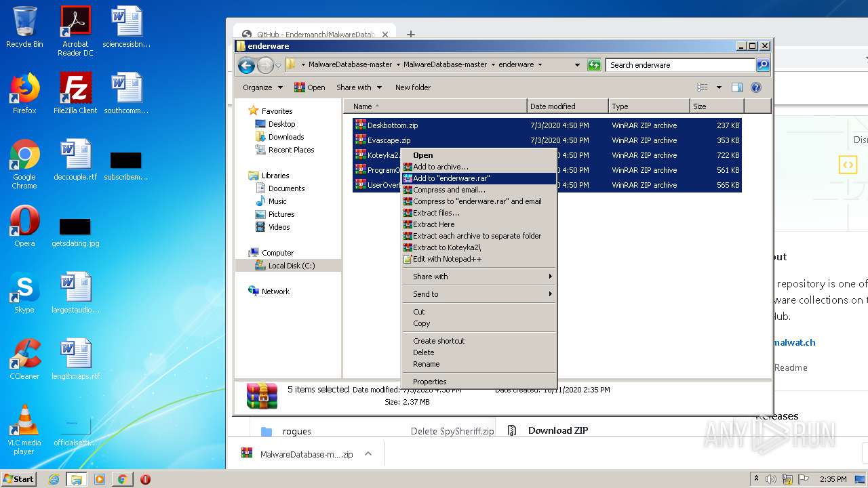Click Windows Explorer taskbar button
This screenshot has width=868, height=488.
click(x=76, y=479)
